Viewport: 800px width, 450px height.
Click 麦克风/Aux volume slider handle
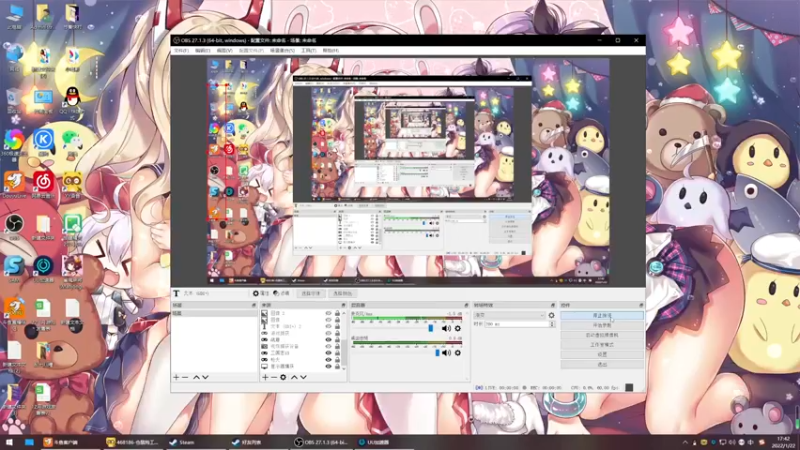(x=431, y=328)
